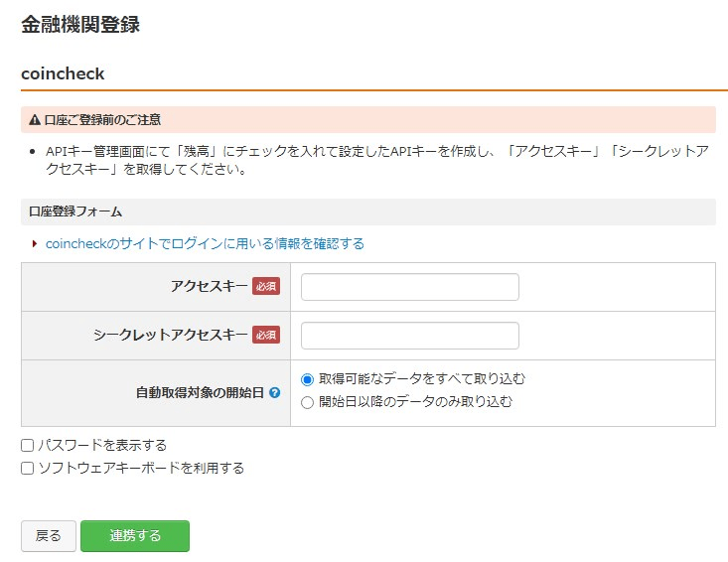The width and height of the screenshot is (728, 562).
Task: Select 開始日以降のデータのみ取り込む radio option
Action: click(x=307, y=402)
